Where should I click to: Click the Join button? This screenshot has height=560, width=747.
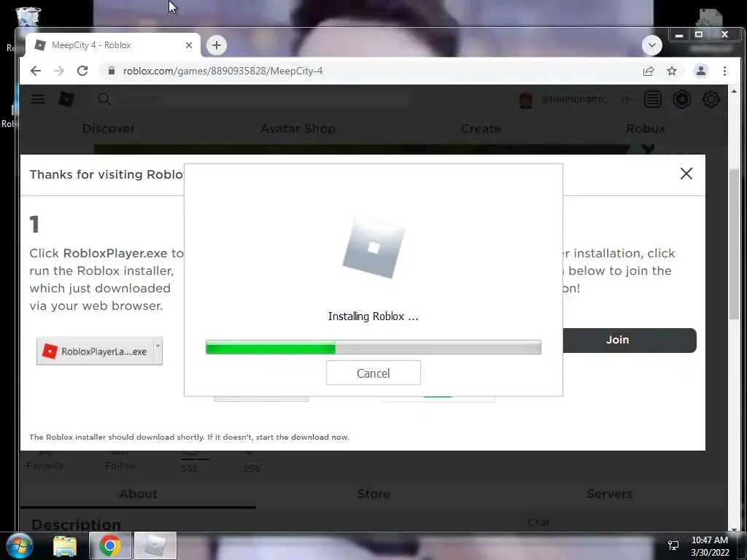(x=629, y=340)
